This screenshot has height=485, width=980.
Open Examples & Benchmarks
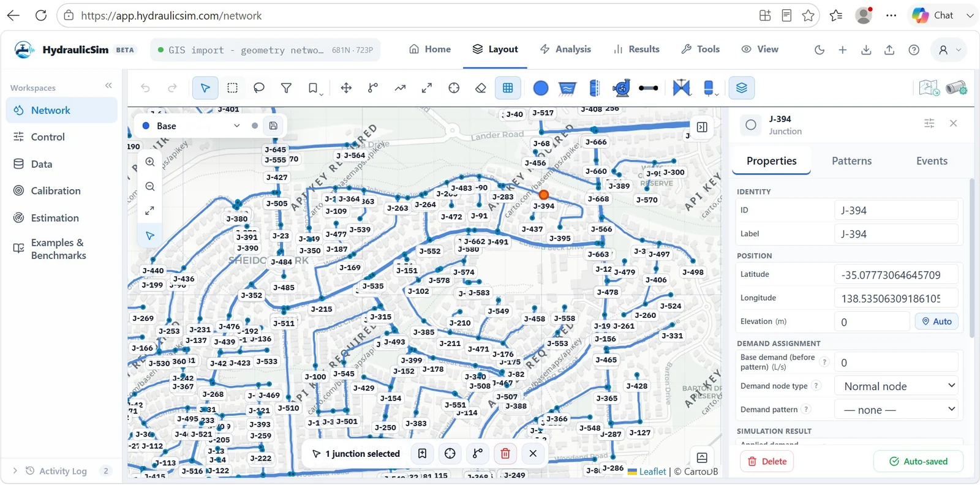pyautogui.click(x=61, y=249)
